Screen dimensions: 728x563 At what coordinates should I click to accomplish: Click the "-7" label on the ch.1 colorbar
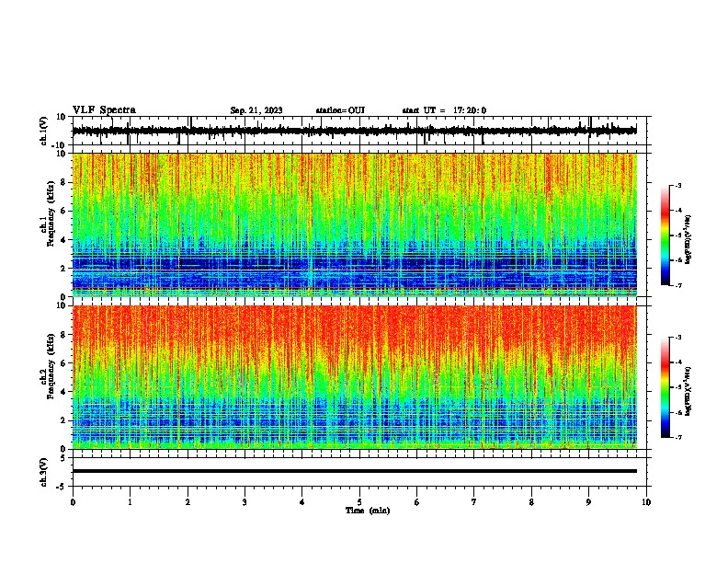tap(677, 285)
